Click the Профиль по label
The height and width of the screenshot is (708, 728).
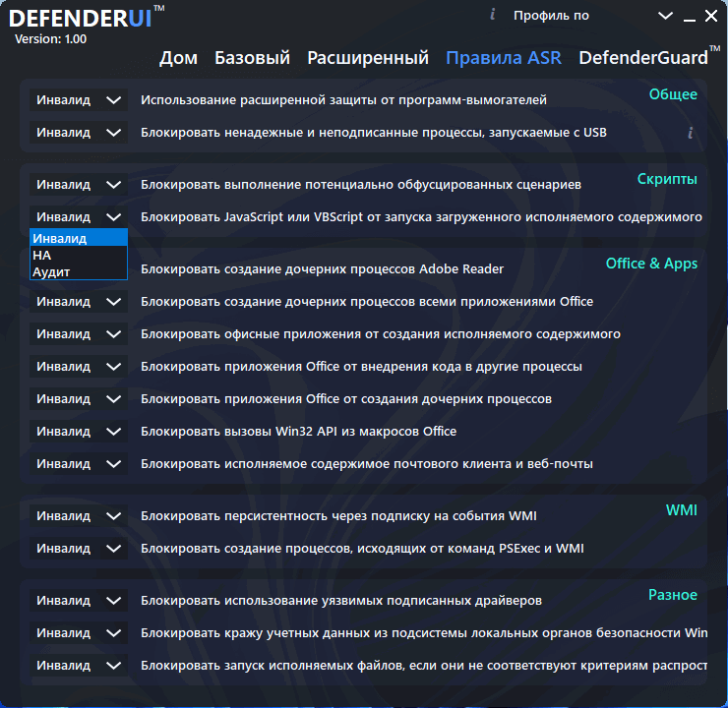pyautogui.click(x=551, y=16)
